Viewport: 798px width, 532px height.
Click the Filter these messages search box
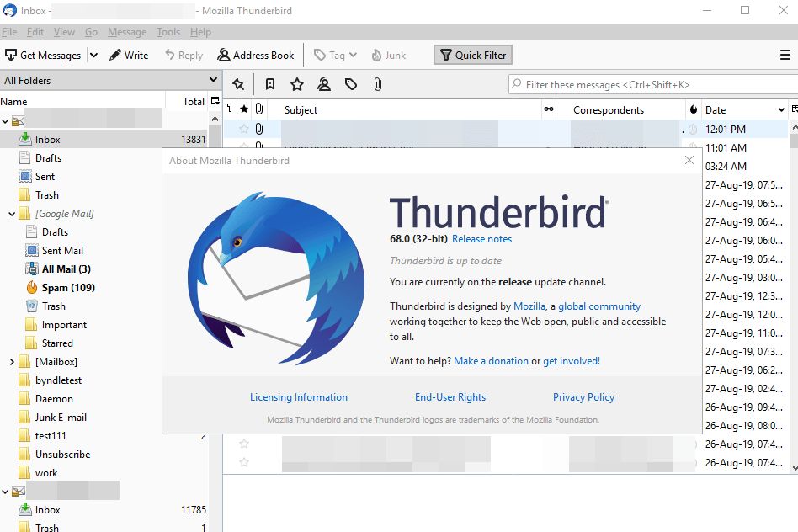tap(648, 84)
